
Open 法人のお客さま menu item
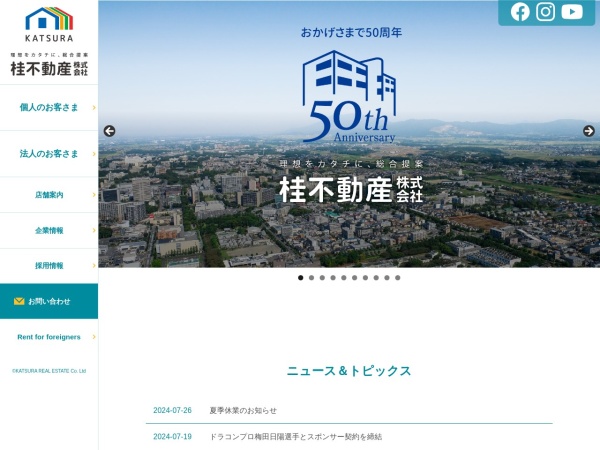[49, 154]
